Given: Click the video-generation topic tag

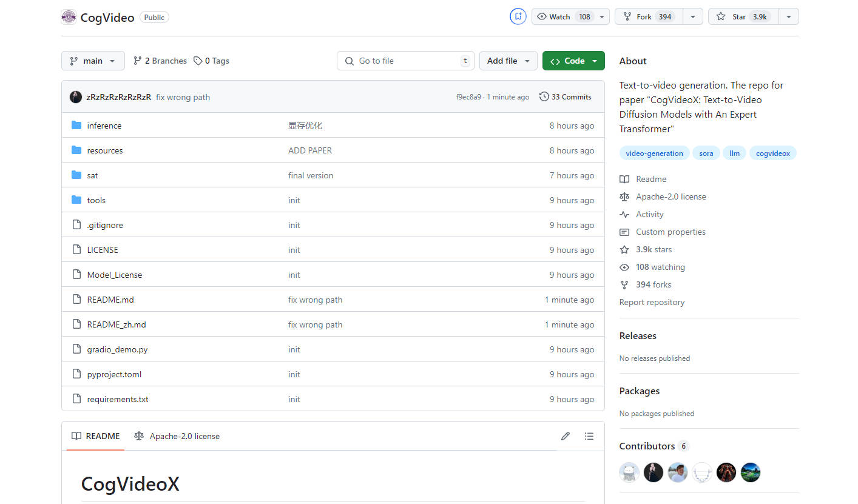Looking at the screenshot, I should (x=654, y=153).
